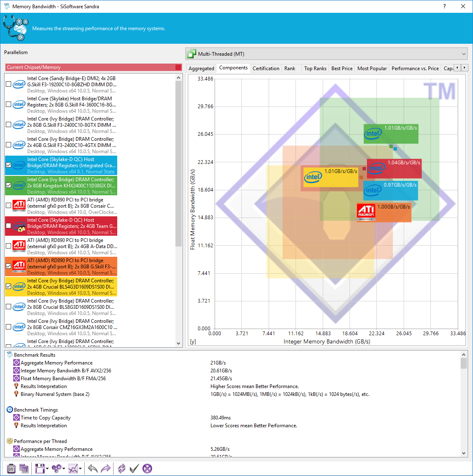Viewport: 473px width, 476px height.
Task: Click the reference list scroll-down arrow
Action: tap(179, 343)
